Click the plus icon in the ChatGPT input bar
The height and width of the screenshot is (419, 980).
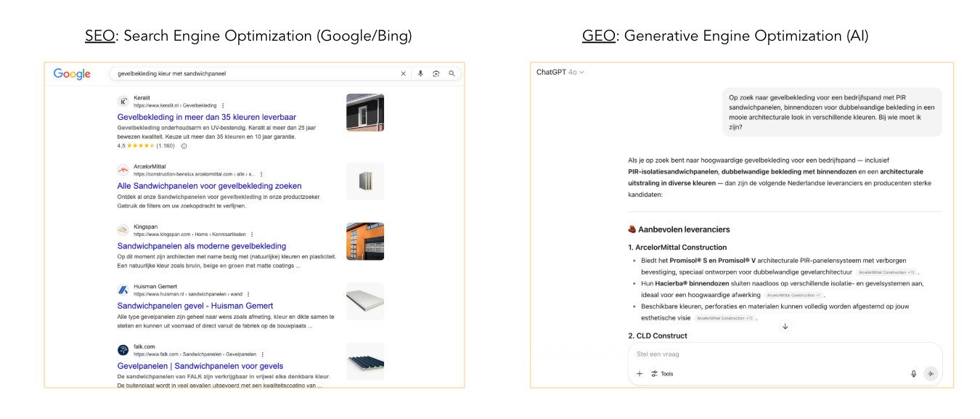(639, 373)
